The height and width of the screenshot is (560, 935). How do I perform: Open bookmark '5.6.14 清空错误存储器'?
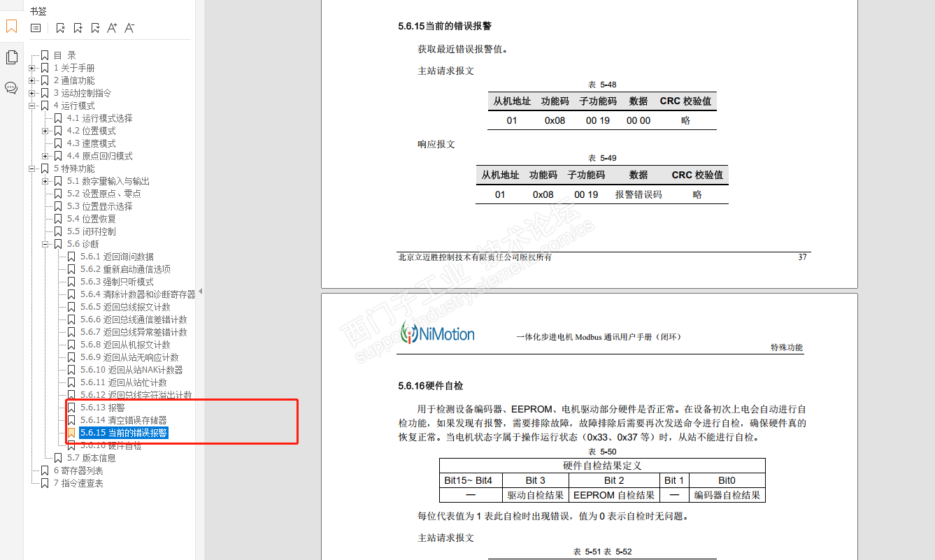(123, 420)
